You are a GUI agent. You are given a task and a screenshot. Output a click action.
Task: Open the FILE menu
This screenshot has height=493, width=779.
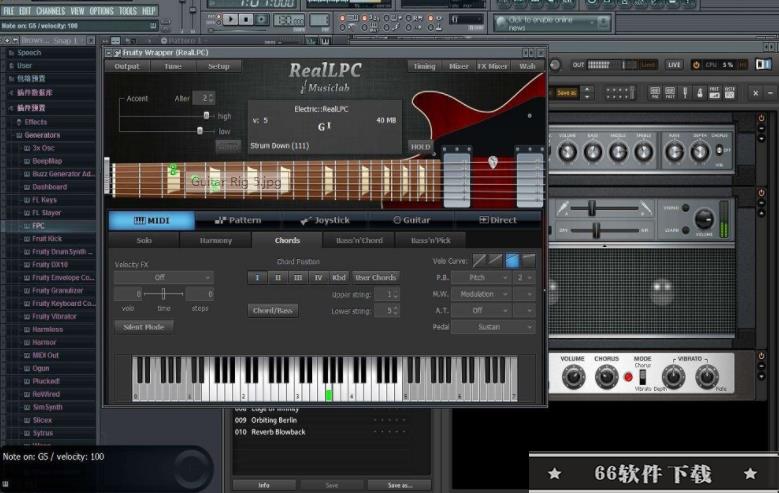coord(9,10)
